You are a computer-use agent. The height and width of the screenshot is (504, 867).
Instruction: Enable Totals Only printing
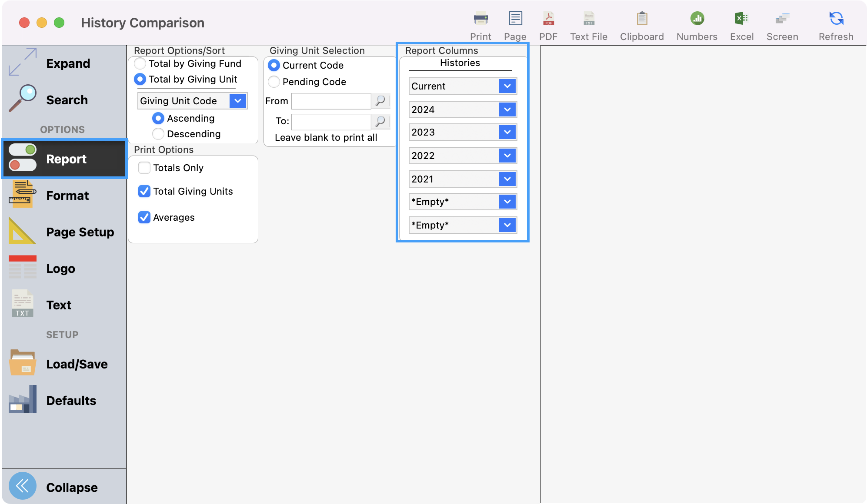pos(144,168)
